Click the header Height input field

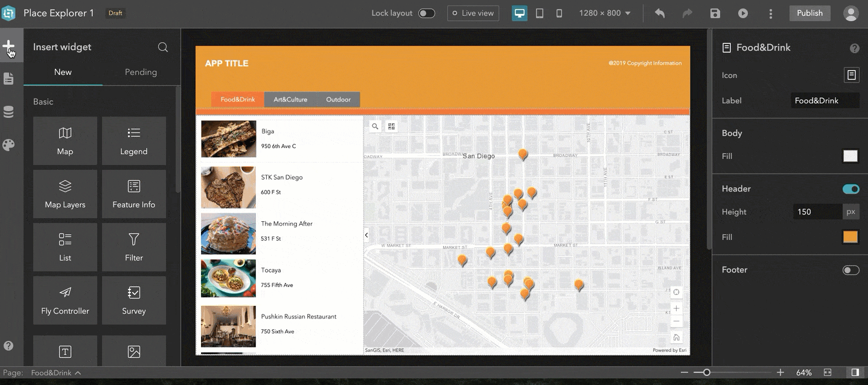[817, 212]
